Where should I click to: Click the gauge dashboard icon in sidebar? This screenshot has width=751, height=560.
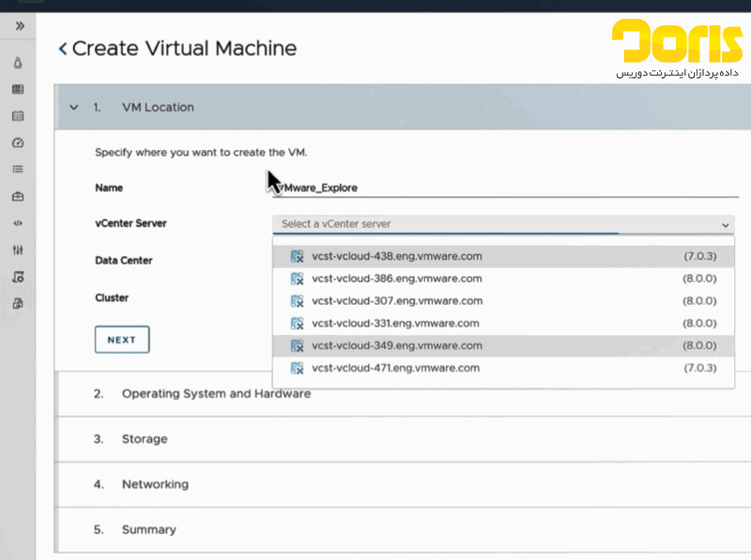[x=18, y=143]
